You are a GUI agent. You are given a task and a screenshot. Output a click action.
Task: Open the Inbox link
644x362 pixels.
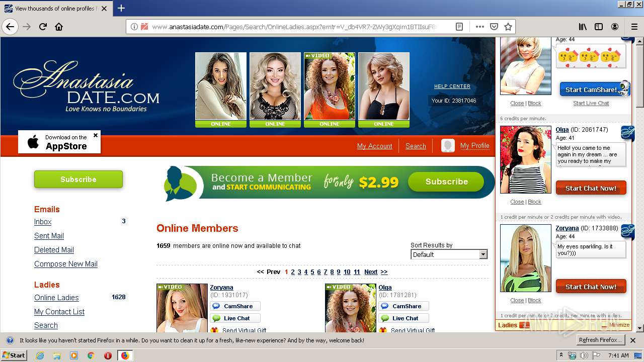tap(43, 222)
